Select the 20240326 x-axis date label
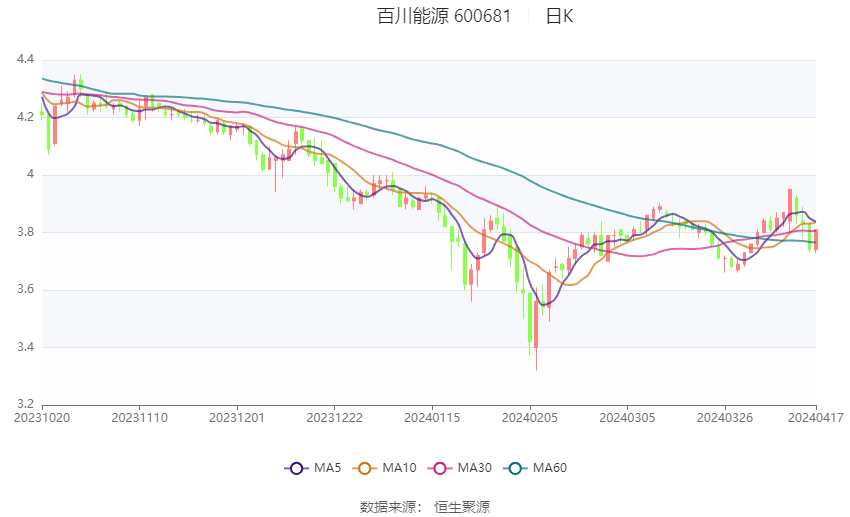This screenshot has width=850, height=517. pos(725,418)
